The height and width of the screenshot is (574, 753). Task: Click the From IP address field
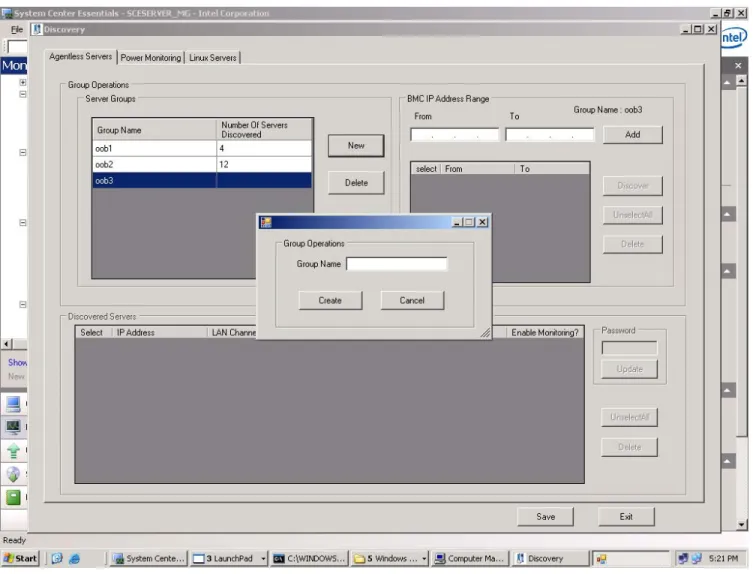point(454,134)
